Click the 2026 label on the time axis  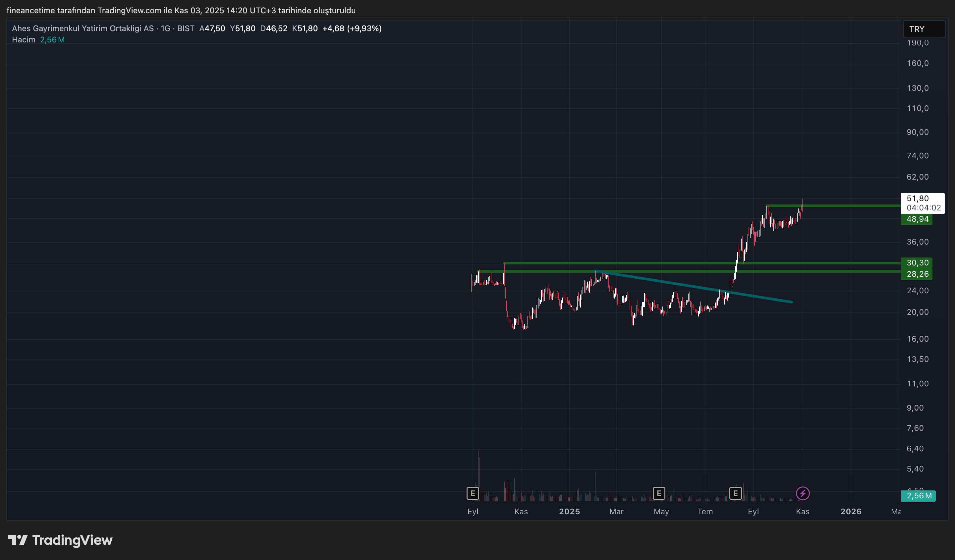(x=851, y=512)
